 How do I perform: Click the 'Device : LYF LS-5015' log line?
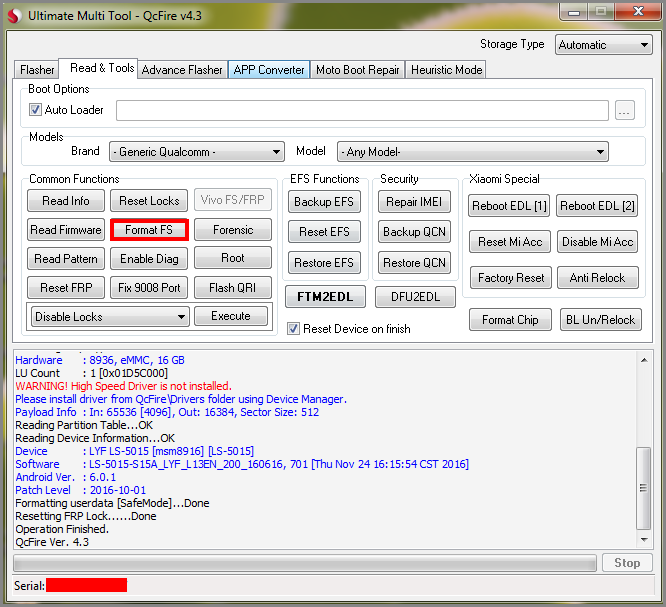pos(135,451)
